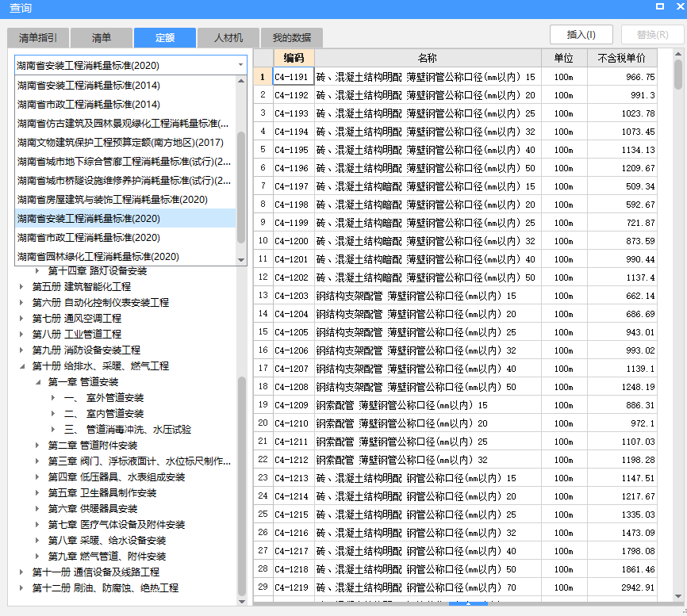Switch to the 清单指引 tab
687x616 pixels.
coord(36,37)
